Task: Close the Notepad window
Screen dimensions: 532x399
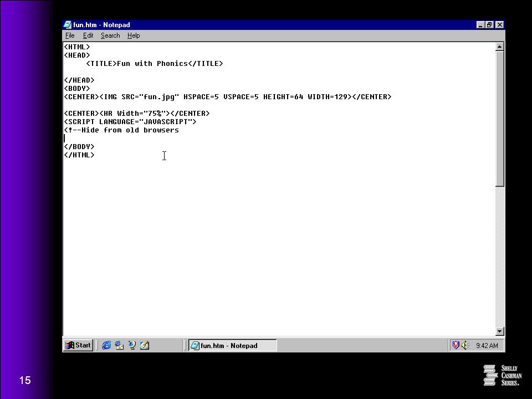Action: click(x=499, y=25)
